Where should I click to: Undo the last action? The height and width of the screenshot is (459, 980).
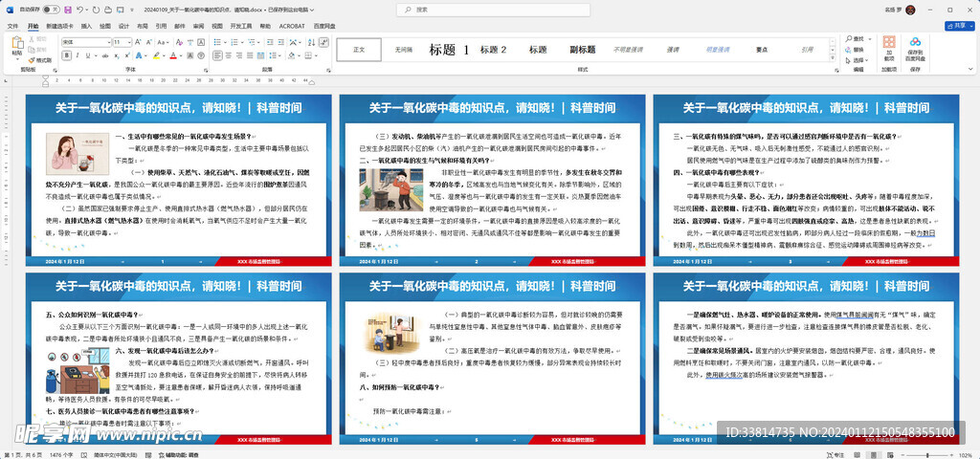pyautogui.click(x=79, y=10)
